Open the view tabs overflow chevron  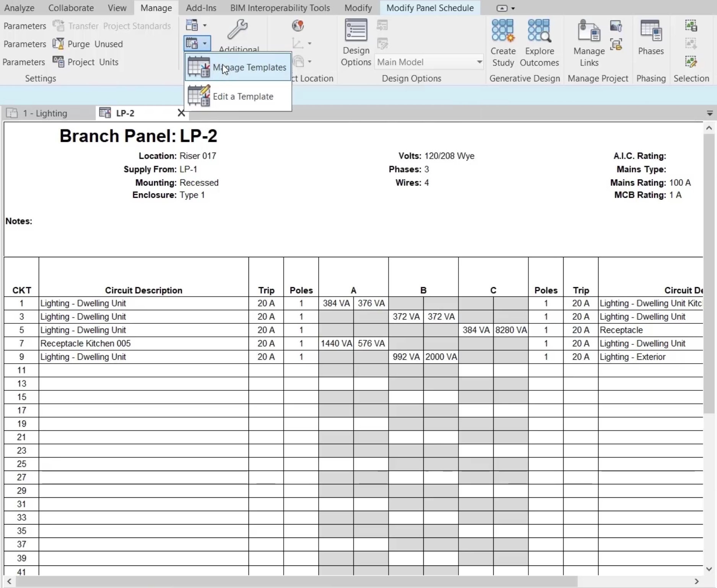click(709, 113)
